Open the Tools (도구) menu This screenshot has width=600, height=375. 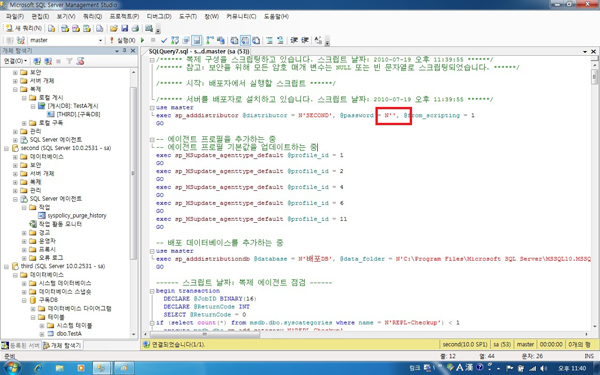[x=188, y=16]
